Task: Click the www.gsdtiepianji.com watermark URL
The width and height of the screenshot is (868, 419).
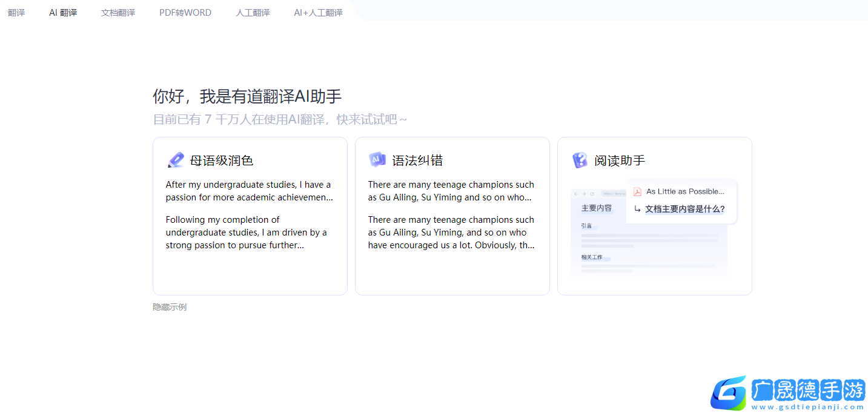Action: click(807, 407)
